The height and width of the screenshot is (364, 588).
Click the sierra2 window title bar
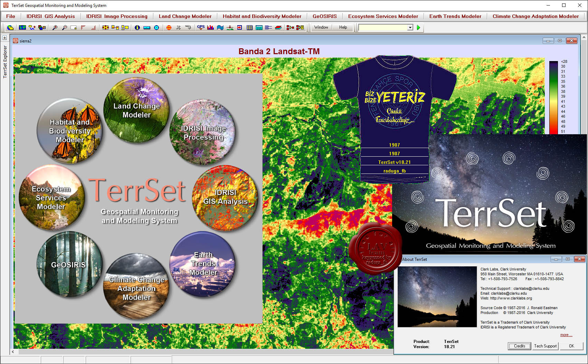(276, 41)
